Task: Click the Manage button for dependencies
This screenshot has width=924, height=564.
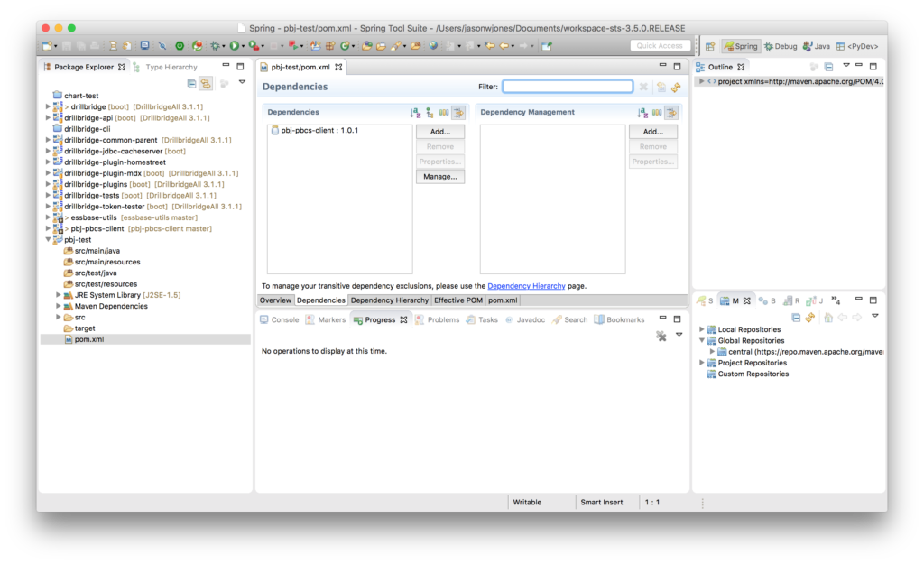Action: point(439,176)
